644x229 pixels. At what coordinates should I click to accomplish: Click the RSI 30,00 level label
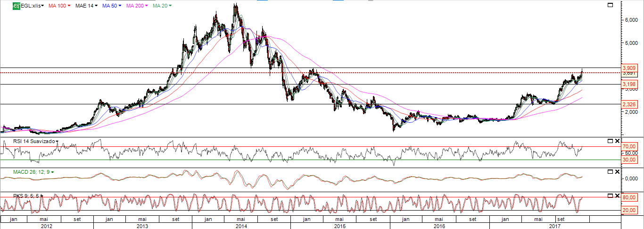tap(629, 160)
